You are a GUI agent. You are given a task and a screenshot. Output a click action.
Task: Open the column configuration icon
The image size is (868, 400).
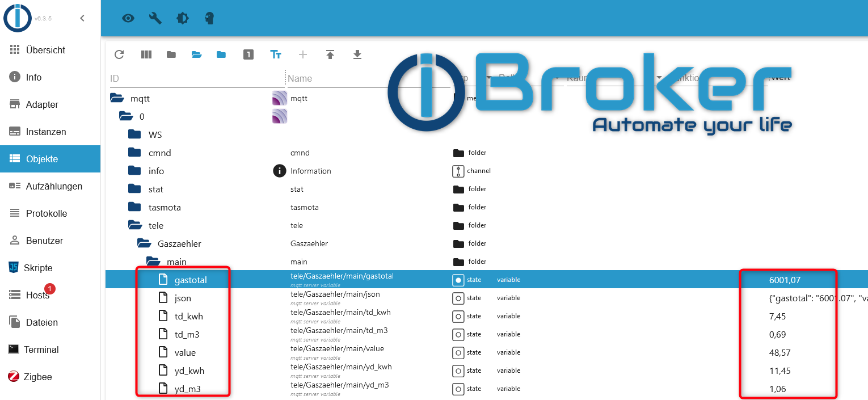146,54
